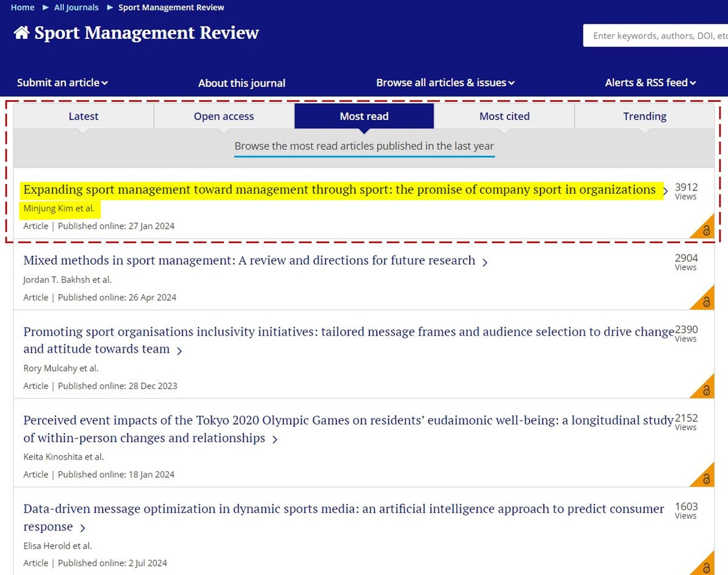The width and height of the screenshot is (728, 575).
Task: Open the Mixed methods in sport management article
Action: [x=249, y=260]
